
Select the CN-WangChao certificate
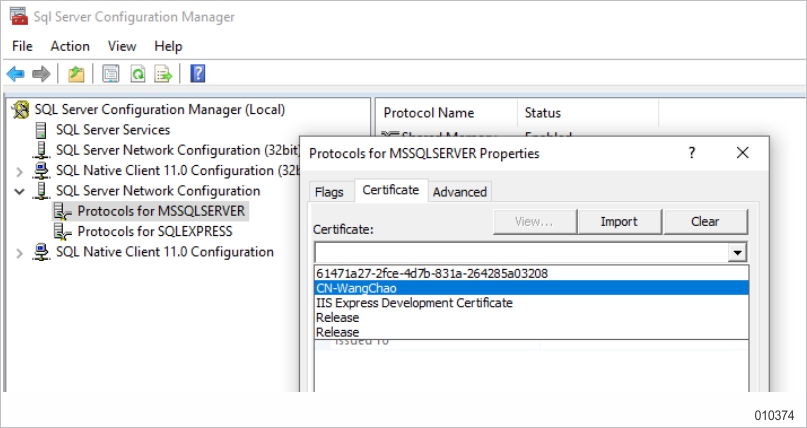(531, 288)
